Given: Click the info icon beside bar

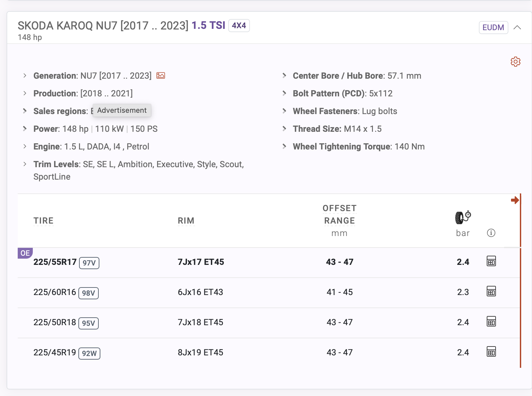Looking at the screenshot, I should point(491,233).
